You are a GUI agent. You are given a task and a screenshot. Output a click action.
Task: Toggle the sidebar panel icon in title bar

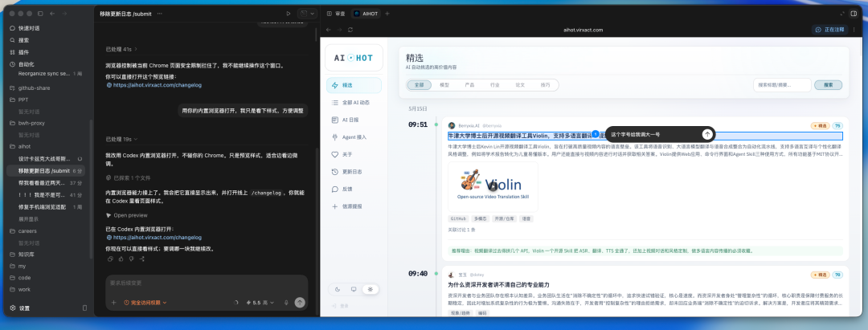(40, 14)
